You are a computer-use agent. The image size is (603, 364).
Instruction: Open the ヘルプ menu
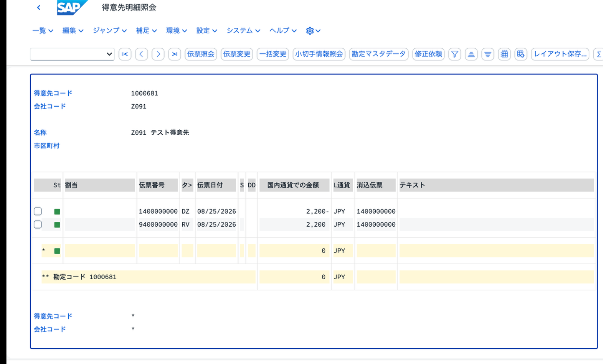click(283, 31)
